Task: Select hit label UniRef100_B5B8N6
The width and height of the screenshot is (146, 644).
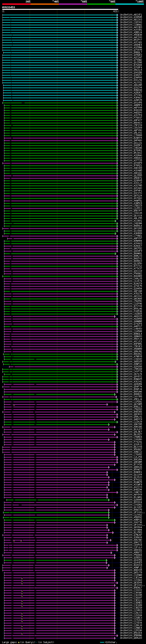Action: coord(131,636)
